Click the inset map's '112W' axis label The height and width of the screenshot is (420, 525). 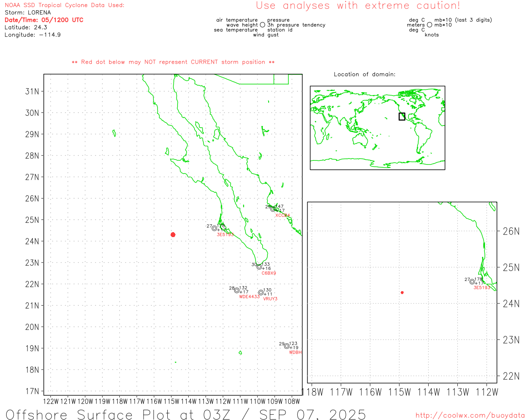coord(487,392)
